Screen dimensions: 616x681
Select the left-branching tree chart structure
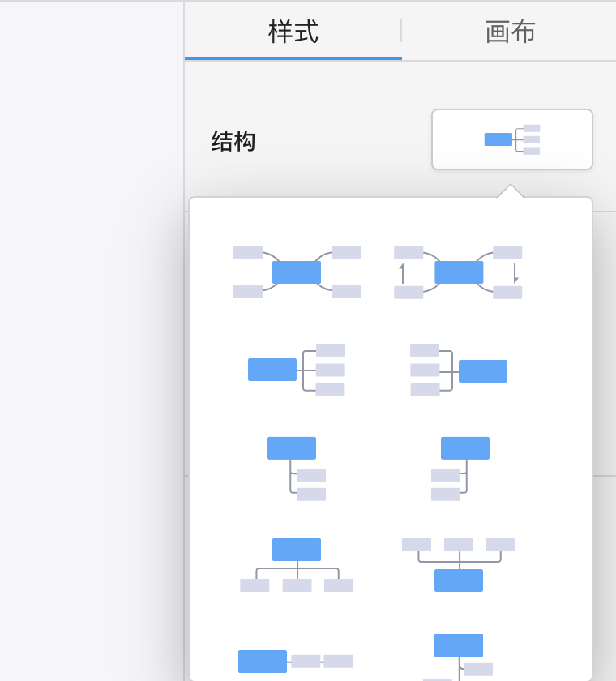tap(460, 469)
